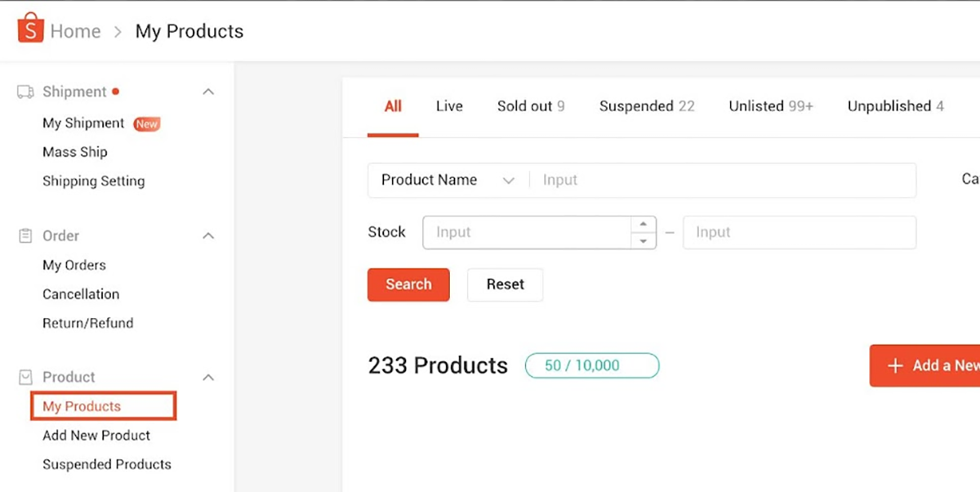Reset the search filters
This screenshot has width=980, height=492.
coord(505,284)
